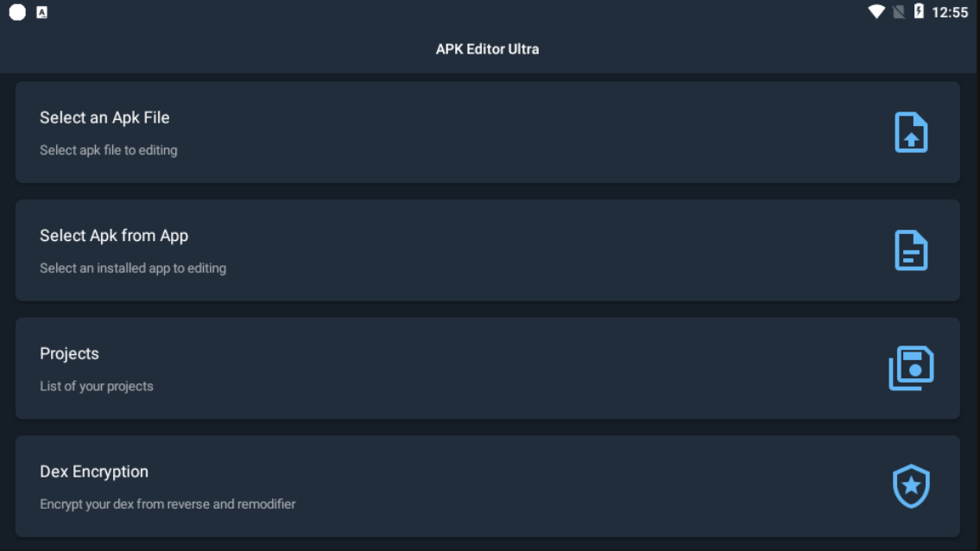Click the Projects save-disk icon
Viewport: 980px width, 551px height.
click(911, 368)
